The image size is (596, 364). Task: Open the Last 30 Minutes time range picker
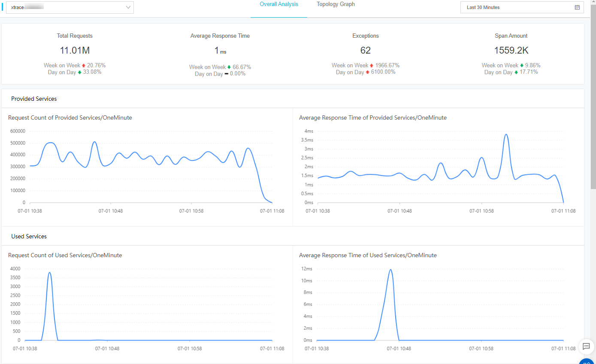(x=522, y=7)
